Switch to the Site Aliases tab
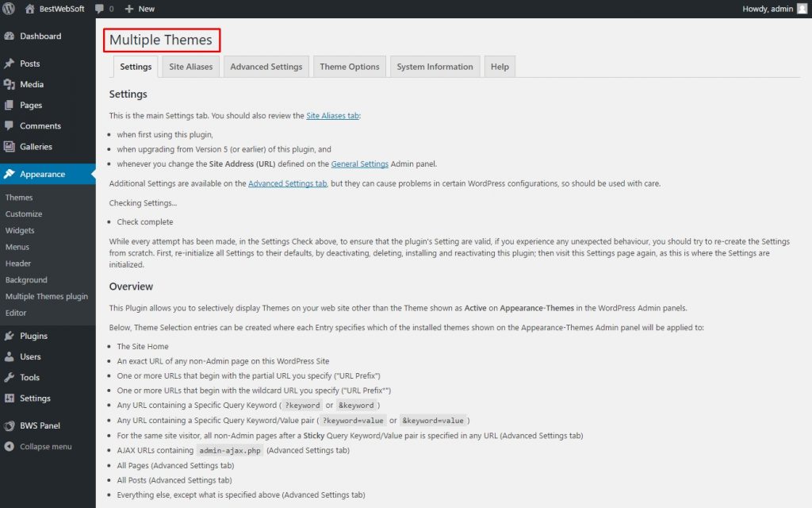812x508 pixels. [x=190, y=67]
